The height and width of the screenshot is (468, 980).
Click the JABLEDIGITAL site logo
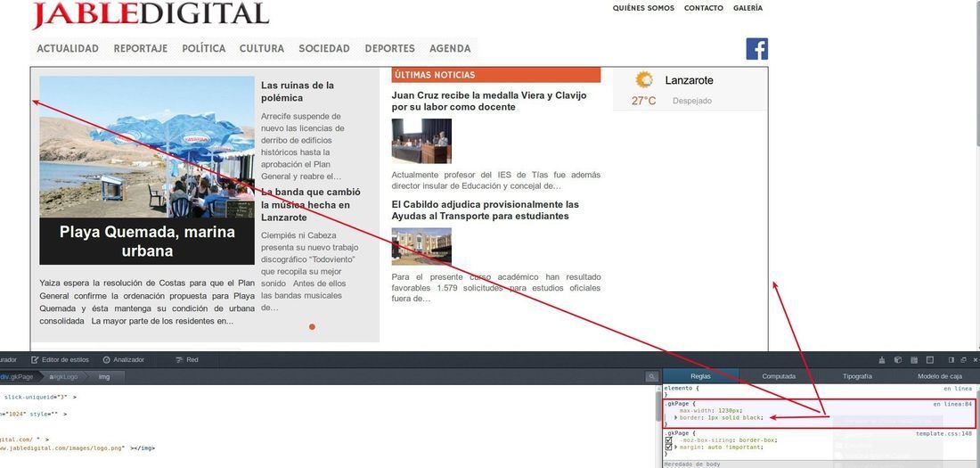coord(151,14)
